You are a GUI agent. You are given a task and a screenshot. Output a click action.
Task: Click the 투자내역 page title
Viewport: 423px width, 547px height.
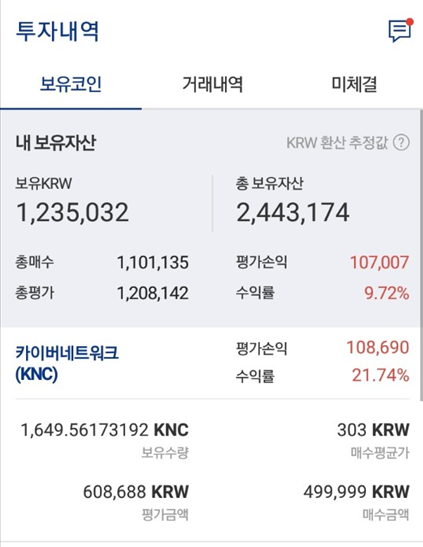coord(57,31)
